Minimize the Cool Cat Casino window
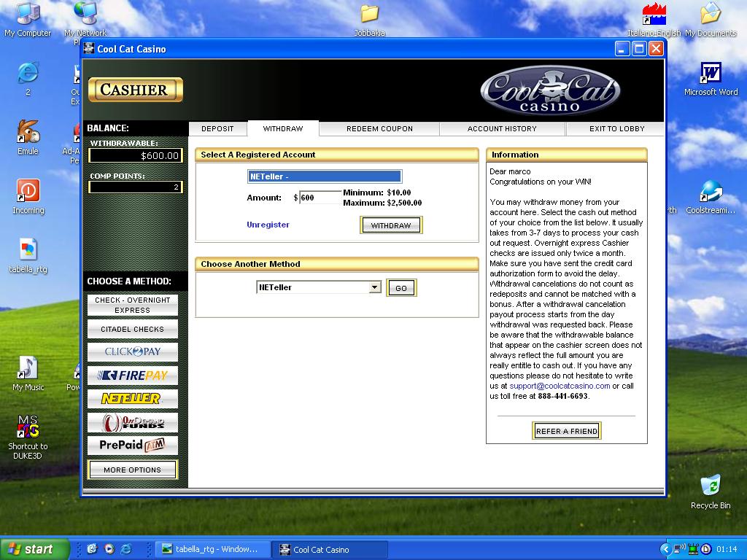747x560 pixels. [x=622, y=49]
